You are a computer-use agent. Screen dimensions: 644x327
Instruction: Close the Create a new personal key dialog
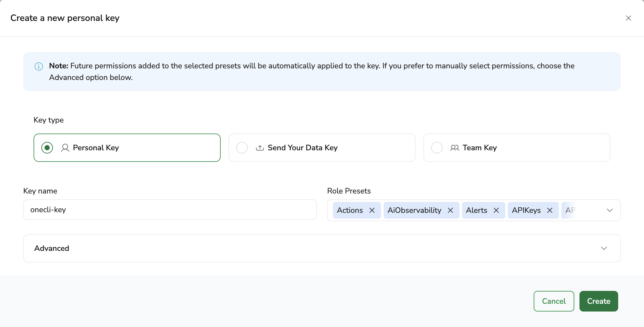point(628,18)
